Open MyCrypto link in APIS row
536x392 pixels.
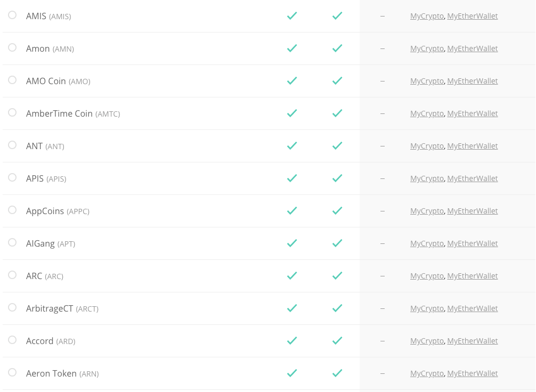427,178
